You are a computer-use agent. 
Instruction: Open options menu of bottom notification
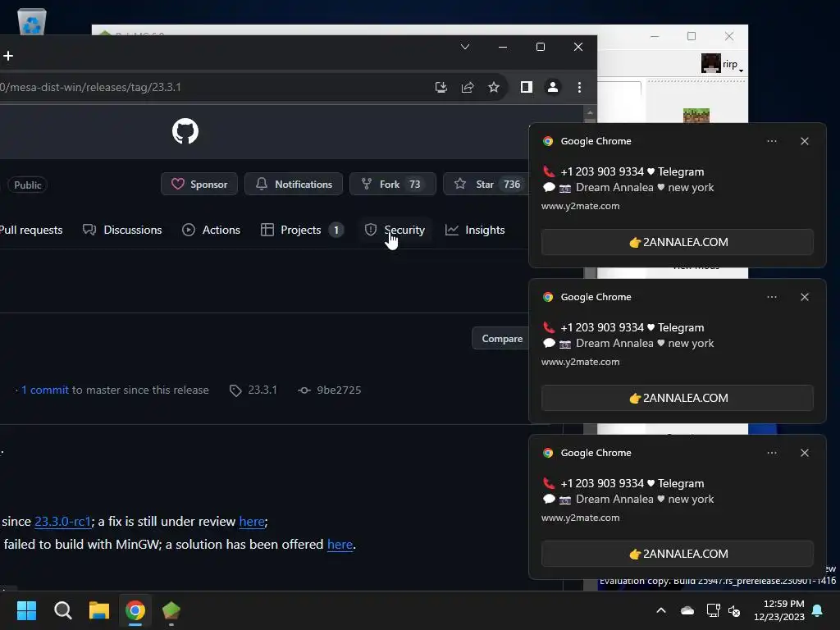pos(772,453)
